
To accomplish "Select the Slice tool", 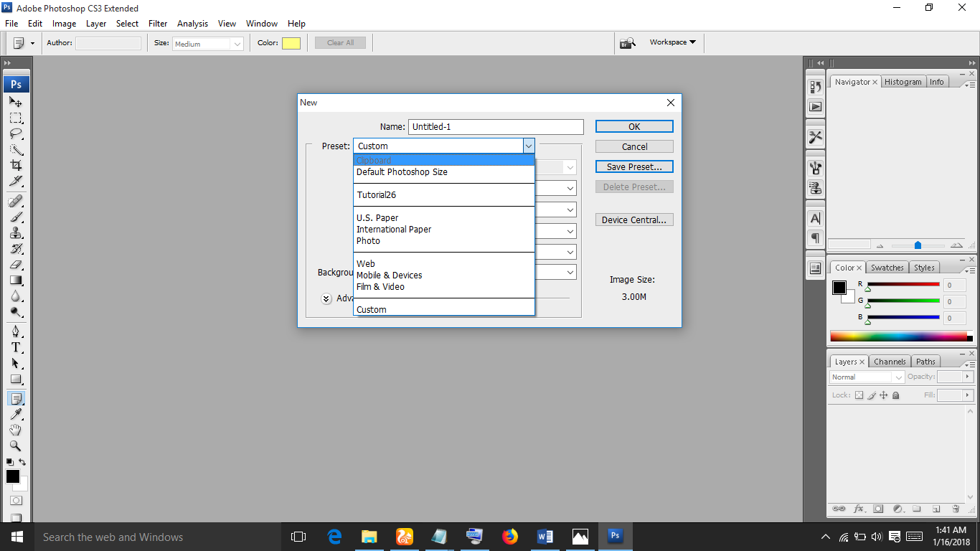I will [x=16, y=181].
